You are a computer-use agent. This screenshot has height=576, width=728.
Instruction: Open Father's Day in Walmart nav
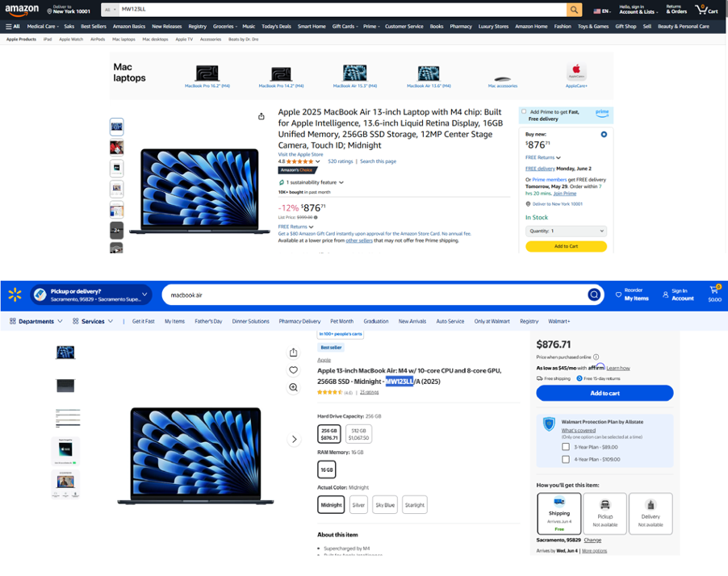point(208,321)
